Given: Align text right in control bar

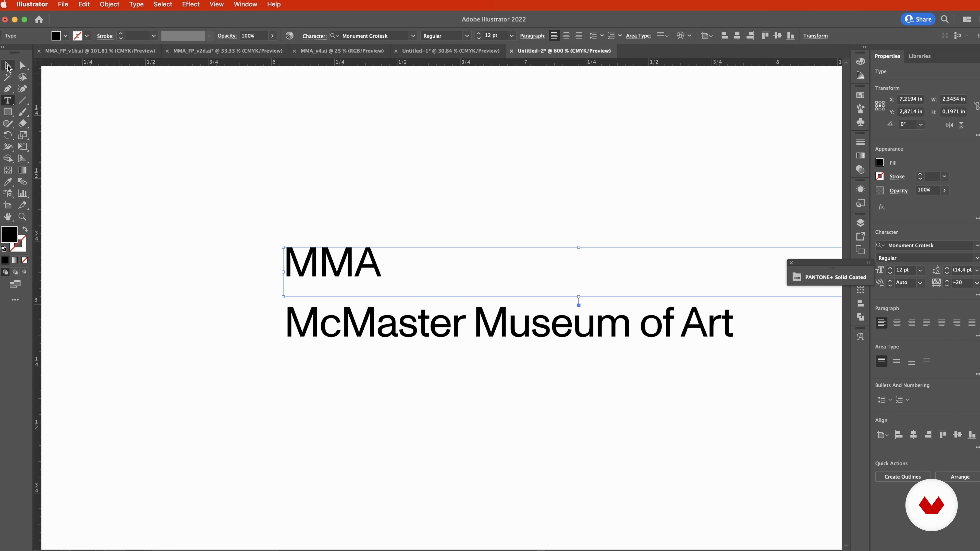Looking at the screenshot, I should pos(579,36).
